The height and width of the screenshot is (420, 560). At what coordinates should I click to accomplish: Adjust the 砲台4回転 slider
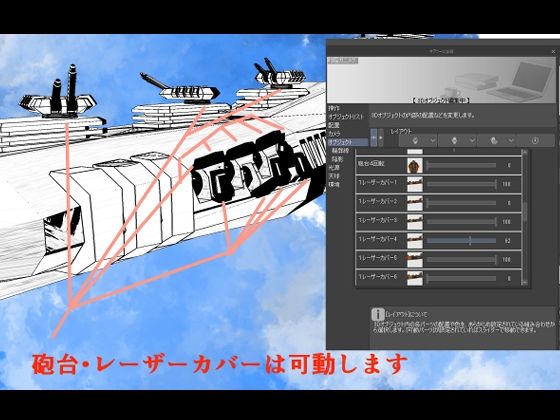coord(461,165)
